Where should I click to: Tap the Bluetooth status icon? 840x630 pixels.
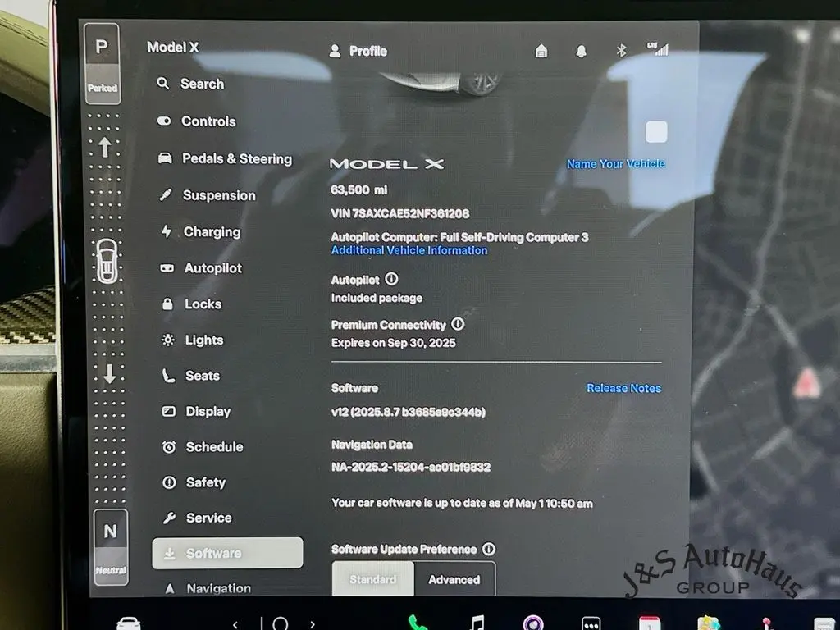[621, 50]
